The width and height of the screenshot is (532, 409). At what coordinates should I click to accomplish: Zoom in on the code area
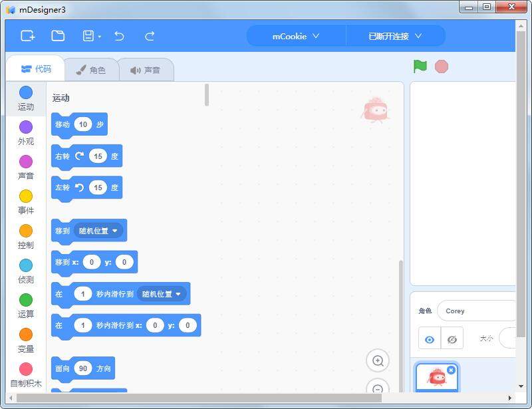tap(378, 360)
